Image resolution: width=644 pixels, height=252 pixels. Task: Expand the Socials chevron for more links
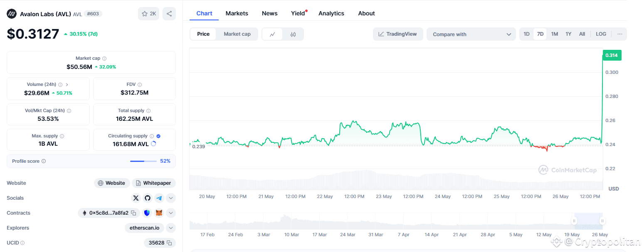[170, 198]
